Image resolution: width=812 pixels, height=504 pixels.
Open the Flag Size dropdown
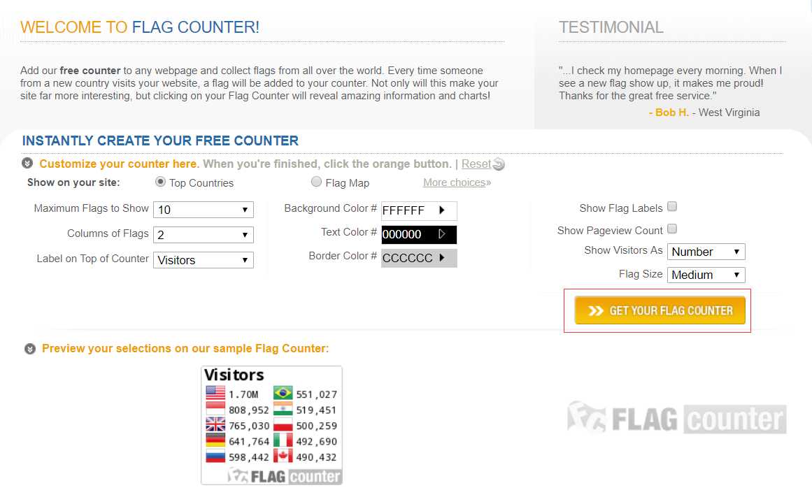pos(706,275)
